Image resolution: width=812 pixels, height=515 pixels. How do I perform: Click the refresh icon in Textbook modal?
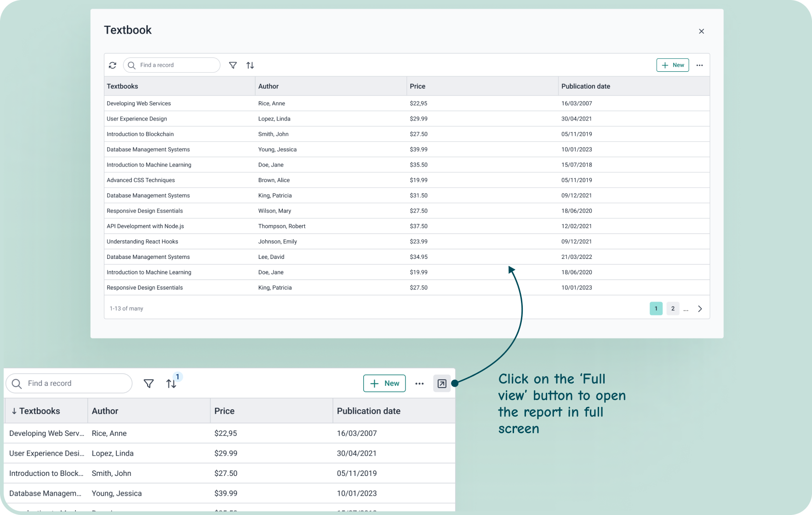113,65
